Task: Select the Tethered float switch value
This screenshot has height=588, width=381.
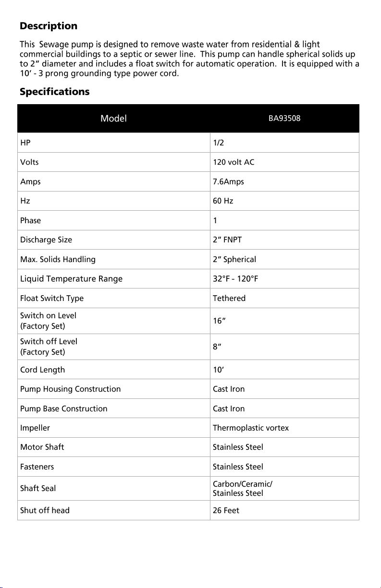Action: [x=229, y=298]
